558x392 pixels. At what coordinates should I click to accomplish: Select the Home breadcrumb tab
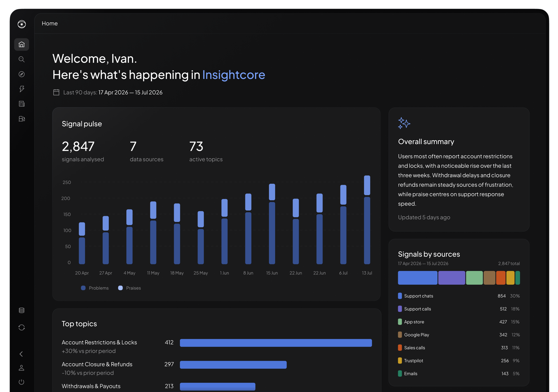click(50, 23)
